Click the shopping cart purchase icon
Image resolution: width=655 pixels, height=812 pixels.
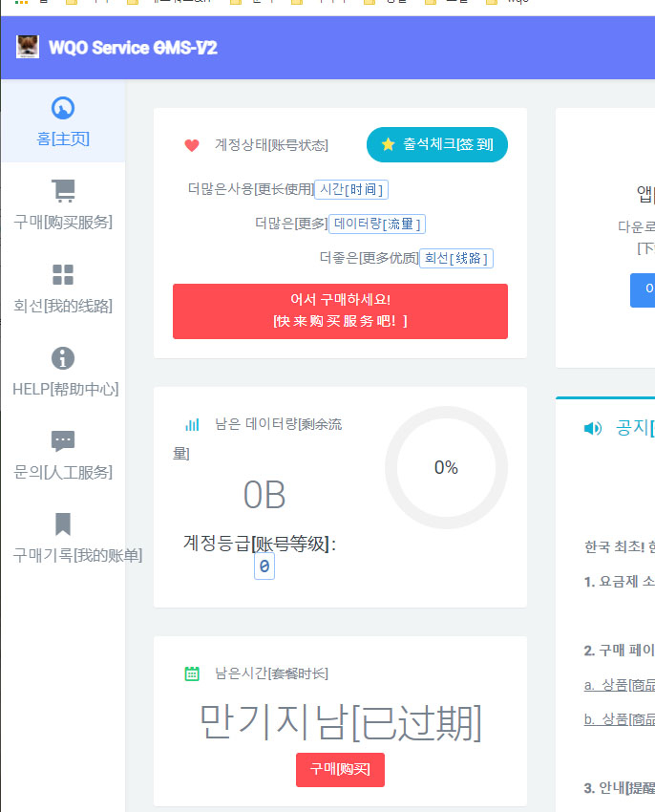(x=63, y=191)
